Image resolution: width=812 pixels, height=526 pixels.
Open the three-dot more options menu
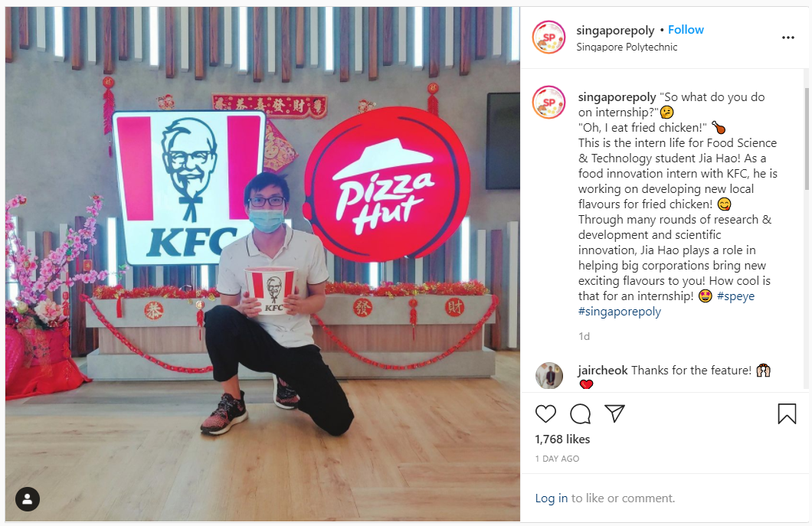(x=788, y=38)
